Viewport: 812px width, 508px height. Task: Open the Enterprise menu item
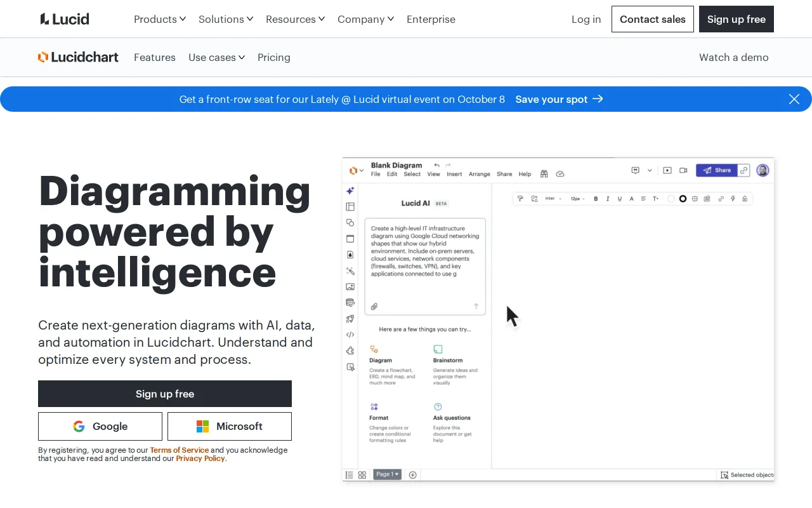click(x=431, y=19)
